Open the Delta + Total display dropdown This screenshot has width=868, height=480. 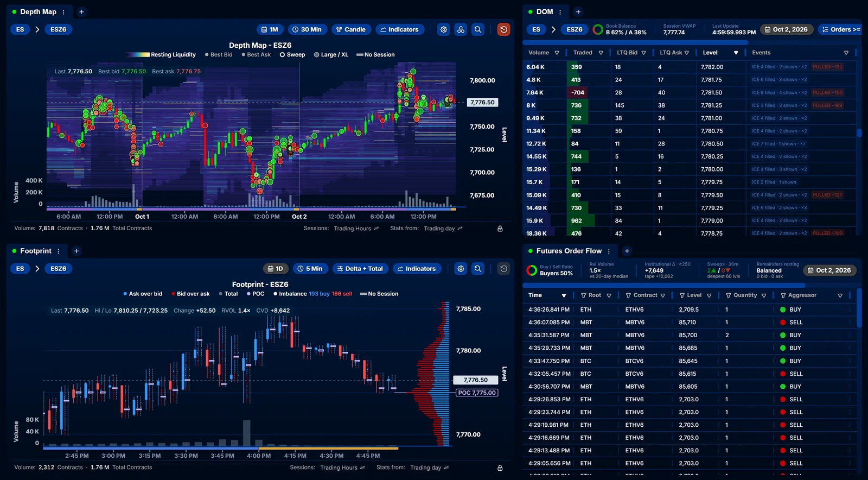[360, 268]
